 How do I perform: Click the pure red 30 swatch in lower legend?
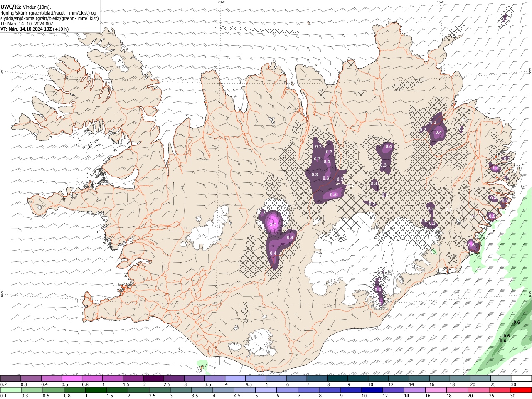pyautogui.click(x=521, y=390)
